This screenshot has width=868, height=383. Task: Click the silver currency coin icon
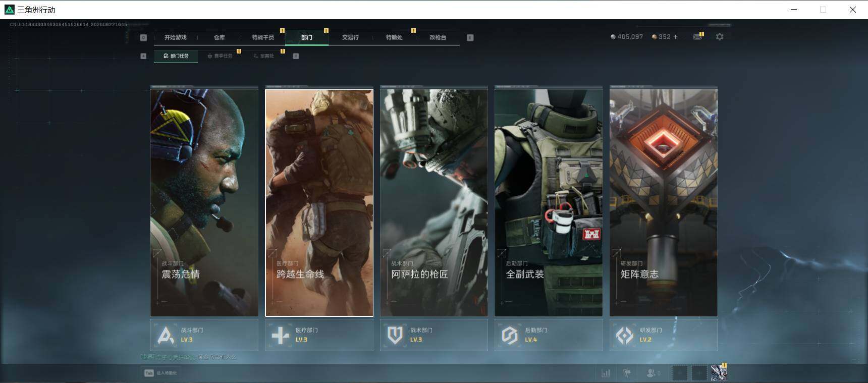tap(613, 37)
